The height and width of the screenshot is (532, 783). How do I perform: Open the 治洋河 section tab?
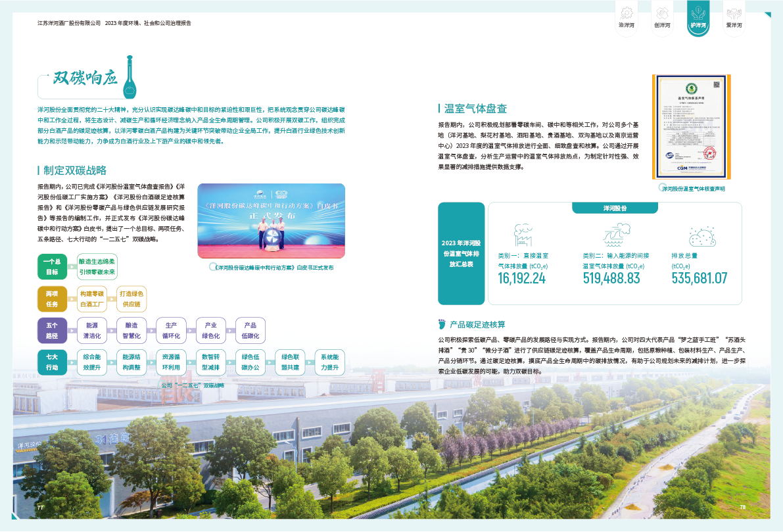pyautogui.click(x=627, y=18)
